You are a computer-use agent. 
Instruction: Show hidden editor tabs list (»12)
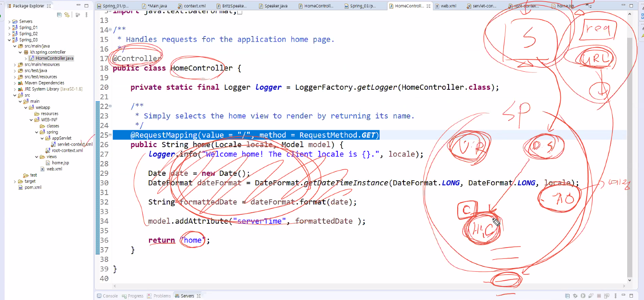(x=589, y=6)
